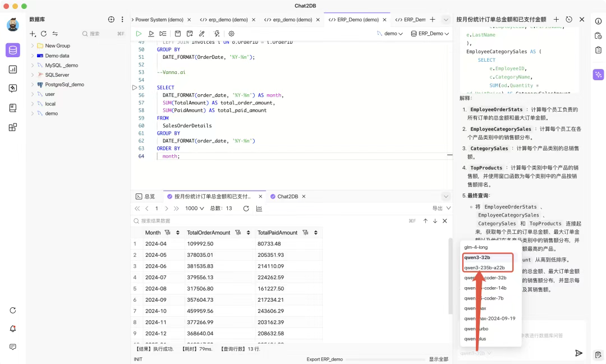Screen dimensions: 606x364
Task: Open the notification bell in sidebar
Action: pyautogui.click(x=13, y=329)
